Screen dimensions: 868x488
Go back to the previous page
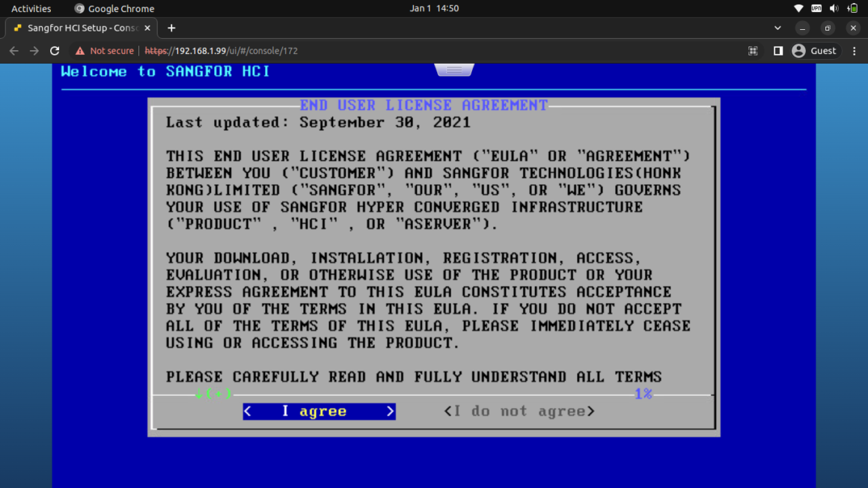13,51
